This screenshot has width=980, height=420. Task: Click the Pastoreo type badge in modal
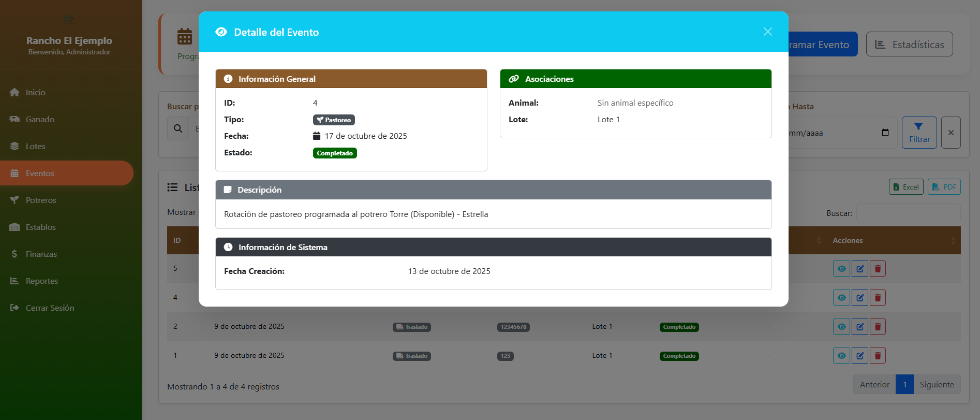334,120
